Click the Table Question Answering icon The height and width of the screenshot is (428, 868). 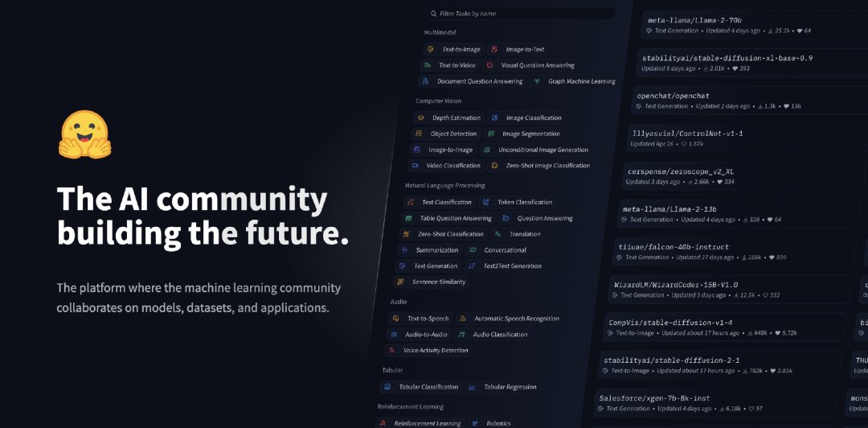(x=408, y=219)
